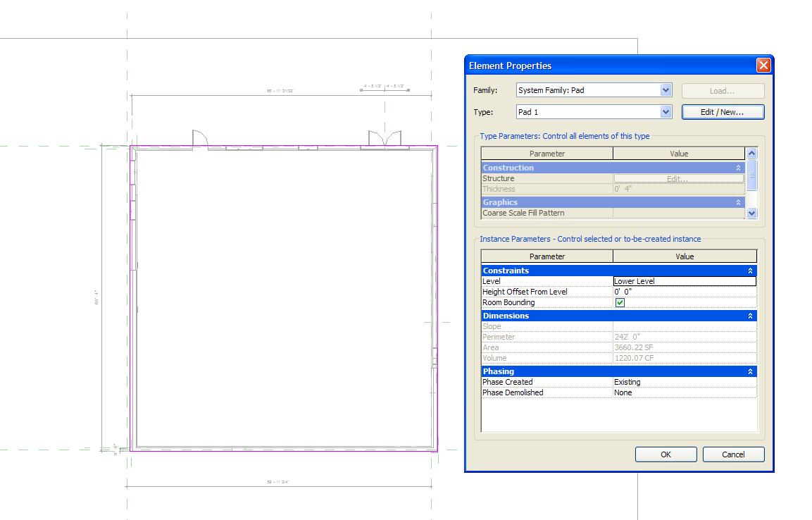This screenshot has height=520, width=812.
Task: Click the Level value field
Action: coord(684,281)
